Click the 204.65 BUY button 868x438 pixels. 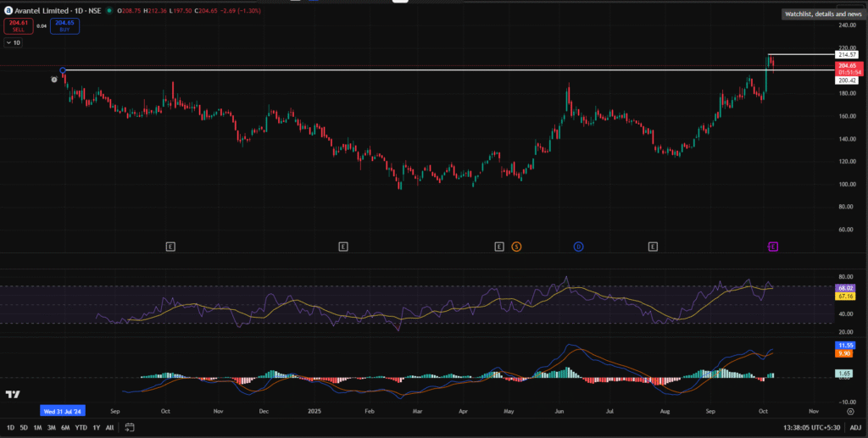click(x=65, y=27)
